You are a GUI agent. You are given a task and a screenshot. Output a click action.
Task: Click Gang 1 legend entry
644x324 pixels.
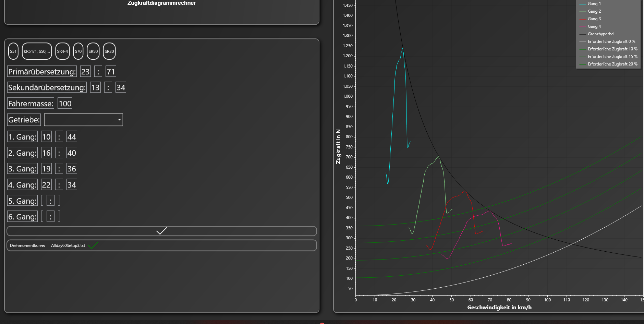pos(594,4)
